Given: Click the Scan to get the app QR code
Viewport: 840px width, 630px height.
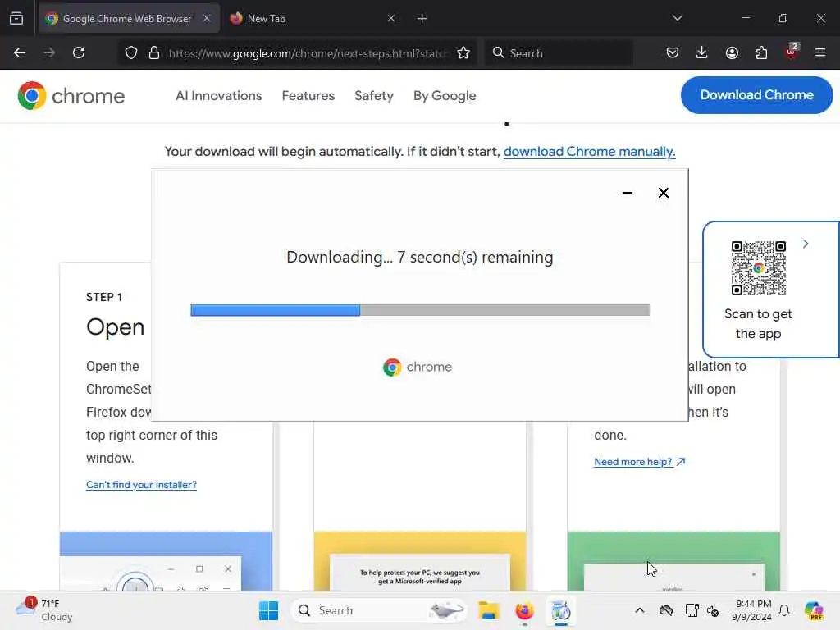Looking at the screenshot, I should point(759,268).
